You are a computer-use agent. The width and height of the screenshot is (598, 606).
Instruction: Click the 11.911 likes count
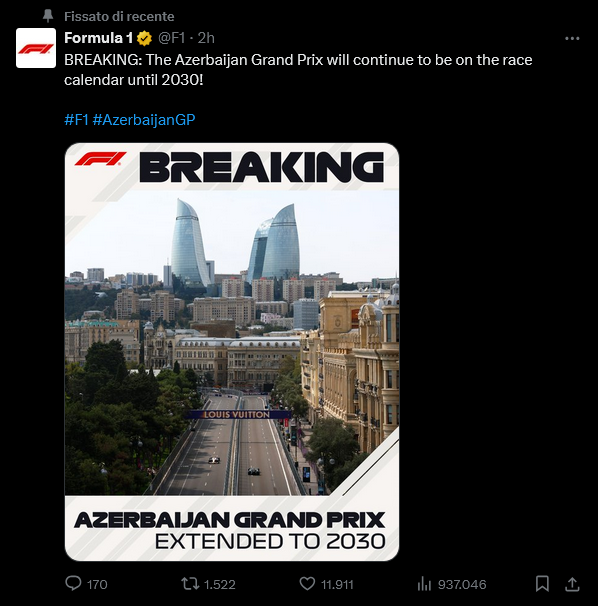click(x=337, y=584)
